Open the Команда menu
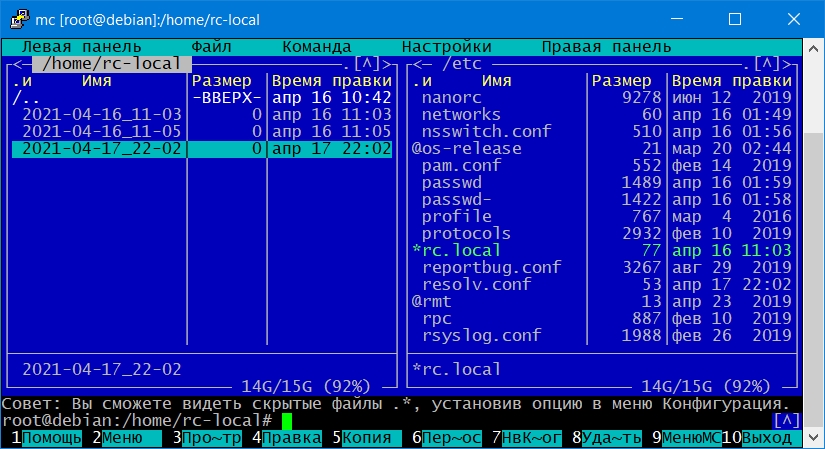The width and height of the screenshot is (825, 449). [316, 47]
